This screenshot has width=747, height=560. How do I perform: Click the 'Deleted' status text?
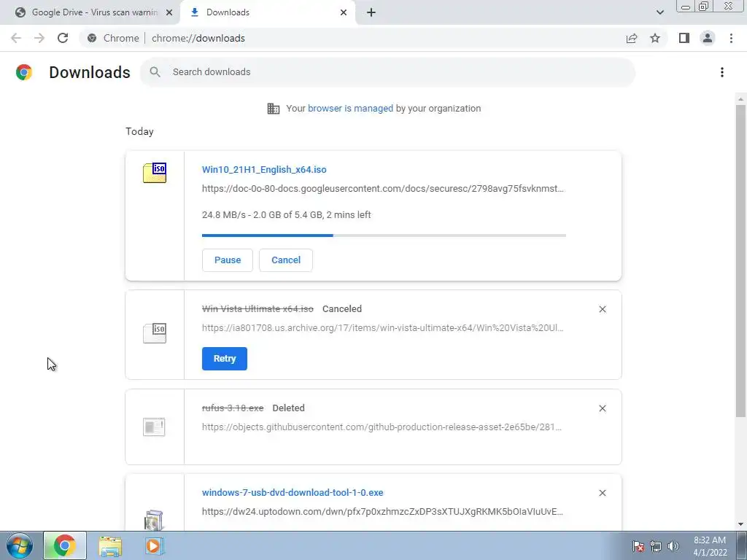[288, 408]
